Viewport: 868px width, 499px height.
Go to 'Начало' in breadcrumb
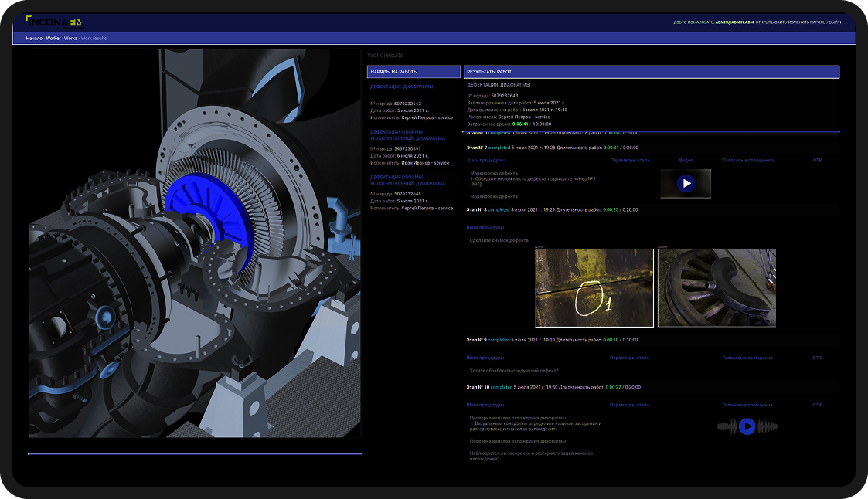pos(34,38)
